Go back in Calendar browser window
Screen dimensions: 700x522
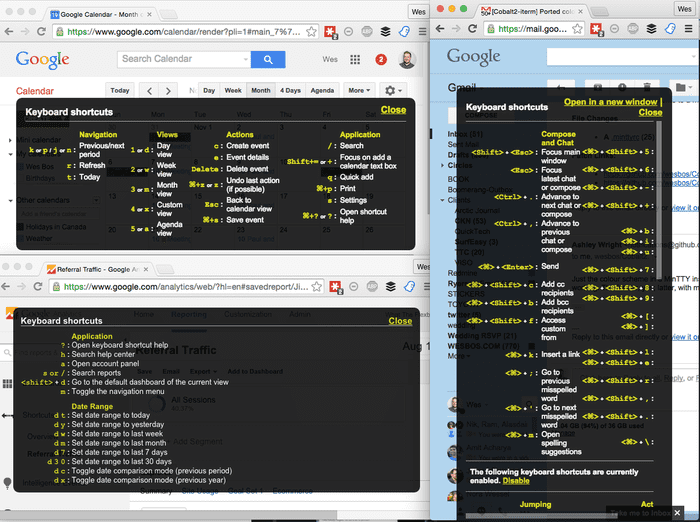(8, 32)
